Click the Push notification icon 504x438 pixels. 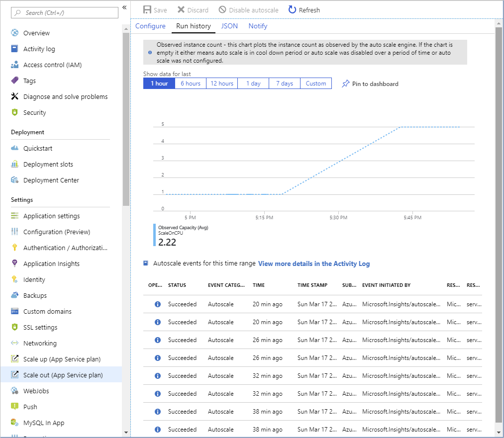(14, 407)
